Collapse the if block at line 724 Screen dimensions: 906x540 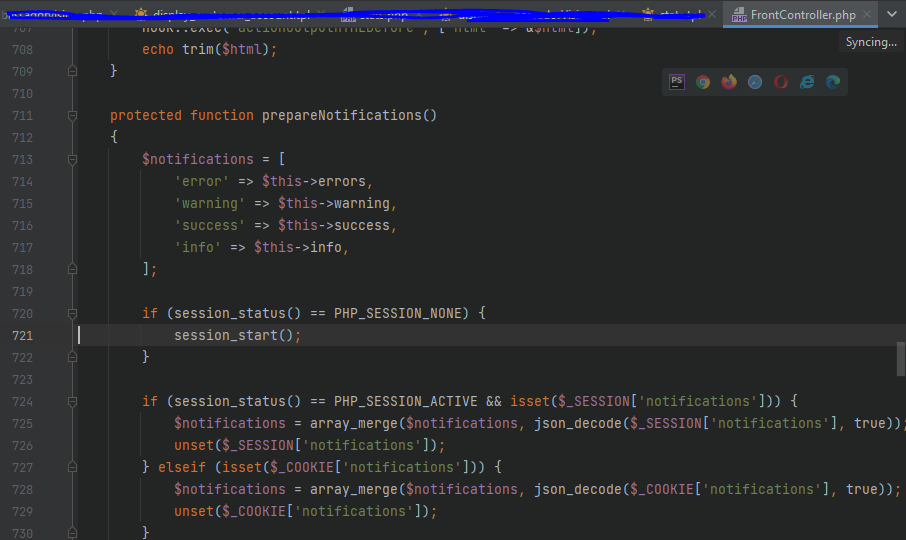tap(72, 401)
